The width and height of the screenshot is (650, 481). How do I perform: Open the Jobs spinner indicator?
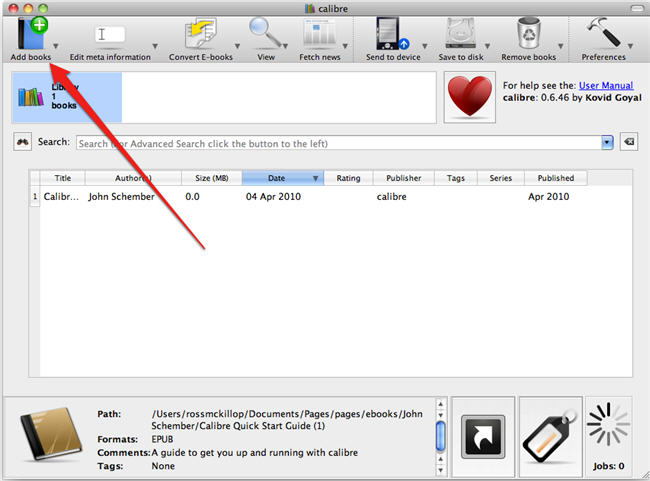coord(609,437)
